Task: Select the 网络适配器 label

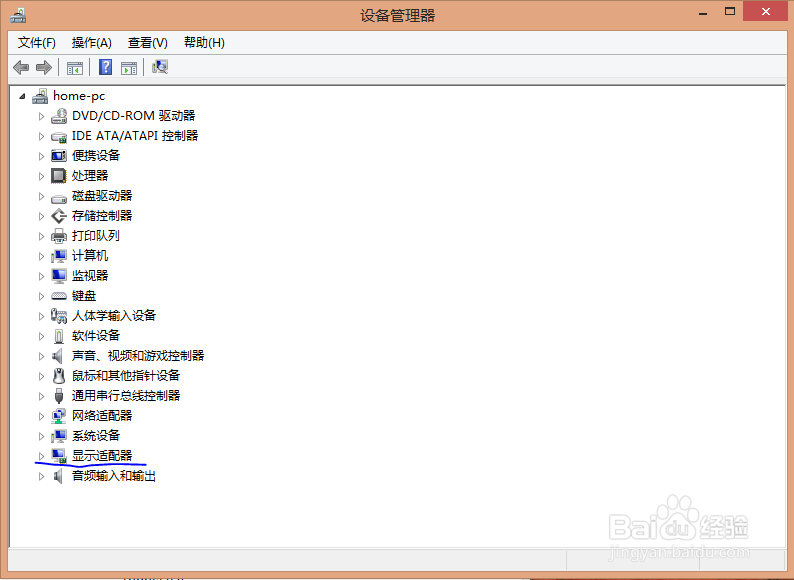Action: pos(102,415)
